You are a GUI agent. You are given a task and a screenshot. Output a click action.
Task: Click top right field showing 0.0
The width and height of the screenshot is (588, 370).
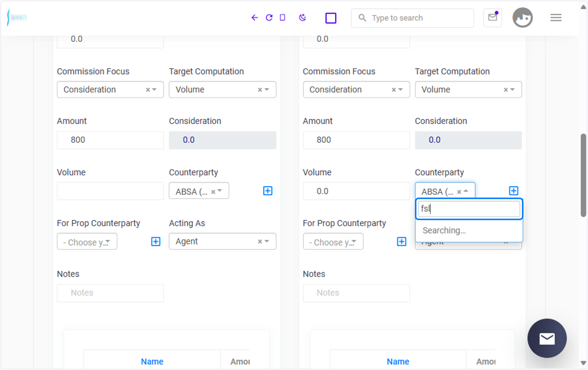coord(356,40)
